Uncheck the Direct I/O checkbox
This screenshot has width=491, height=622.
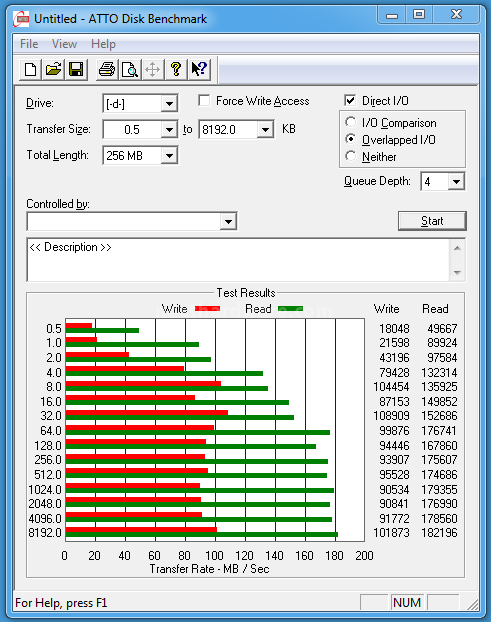point(350,100)
